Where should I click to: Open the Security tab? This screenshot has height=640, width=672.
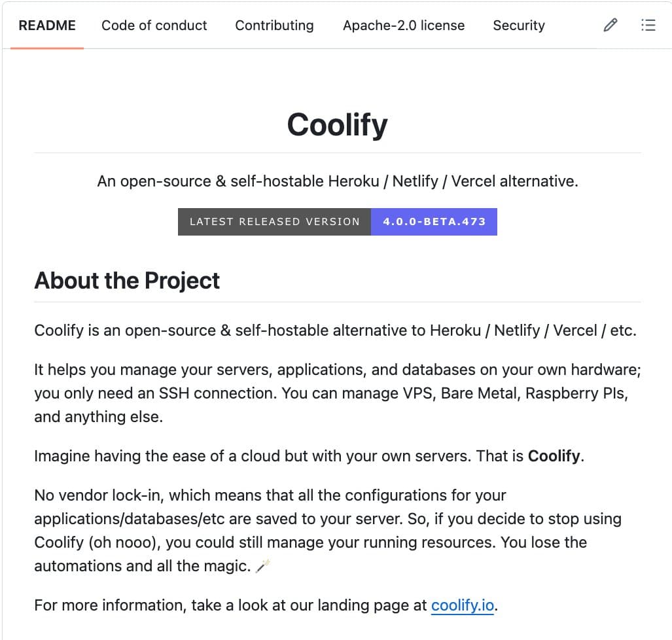pyautogui.click(x=518, y=26)
